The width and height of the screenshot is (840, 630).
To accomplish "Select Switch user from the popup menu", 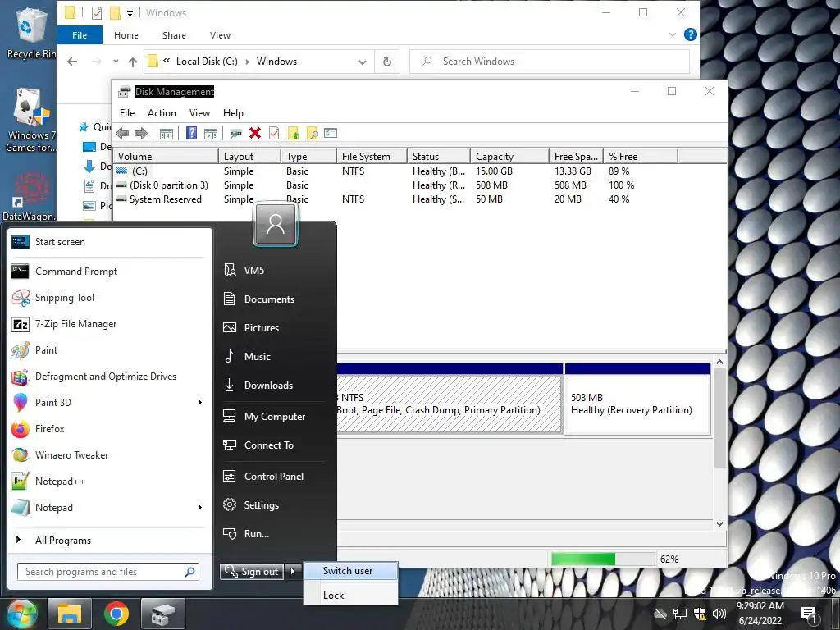I will (351, 571).
